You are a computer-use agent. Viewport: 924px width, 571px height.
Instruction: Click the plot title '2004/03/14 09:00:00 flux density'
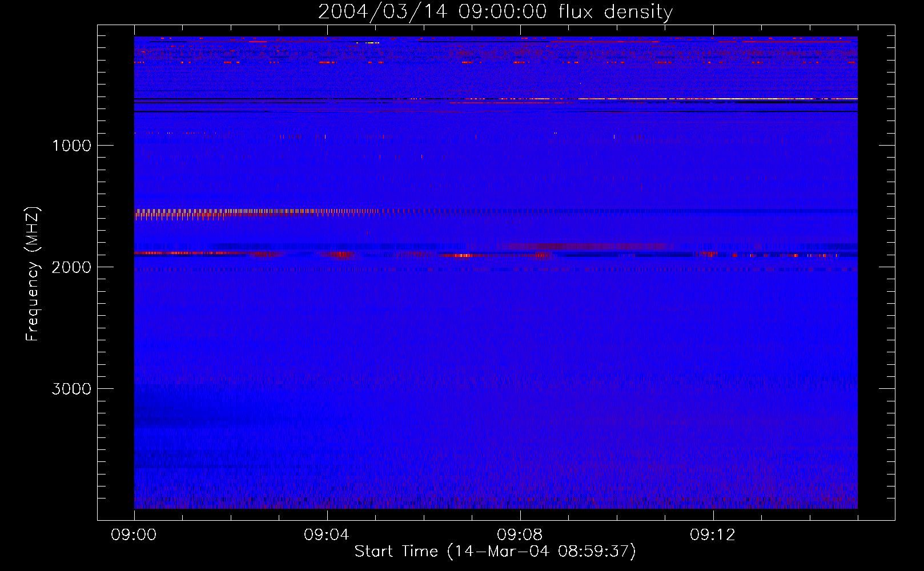click(x=495, y=12)
